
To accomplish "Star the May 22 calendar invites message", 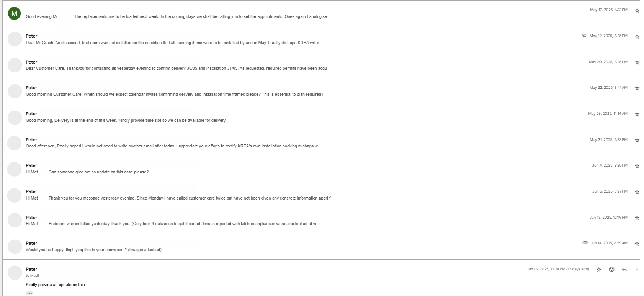I will [637, 88].
